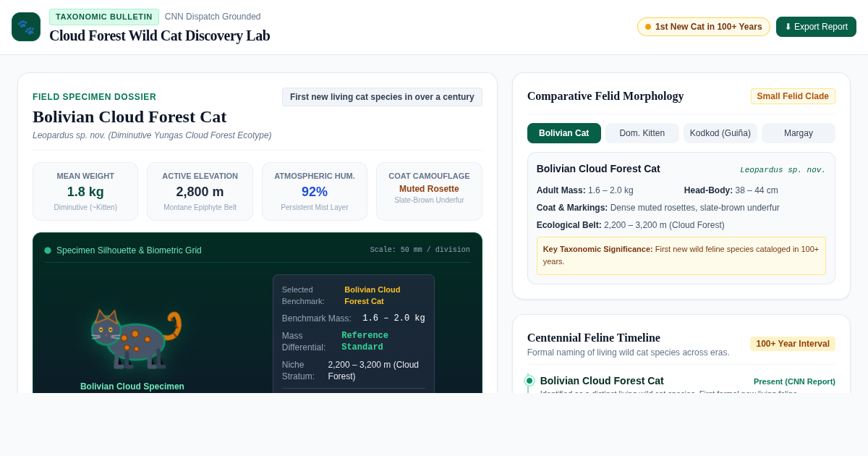The width and height of the screenshot is (868, 456).
Task: Click the Scale: 50 mm / division label
Action: point(420,250)
